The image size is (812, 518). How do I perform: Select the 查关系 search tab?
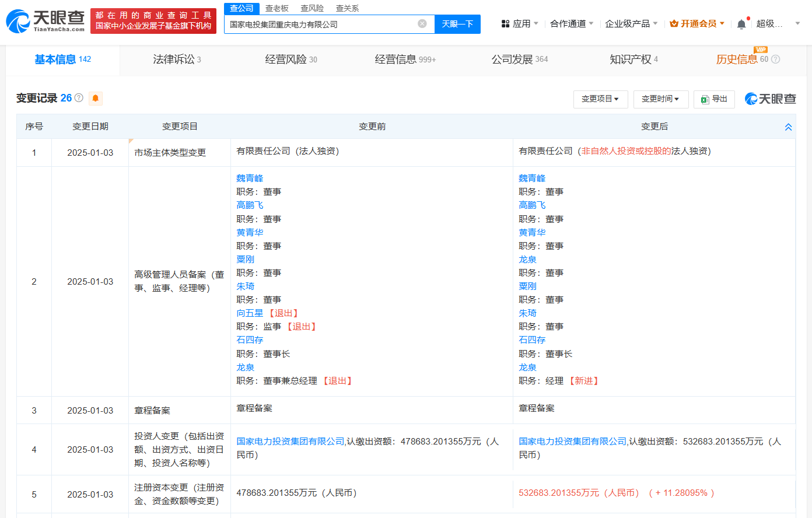click(x=348, y=8)
